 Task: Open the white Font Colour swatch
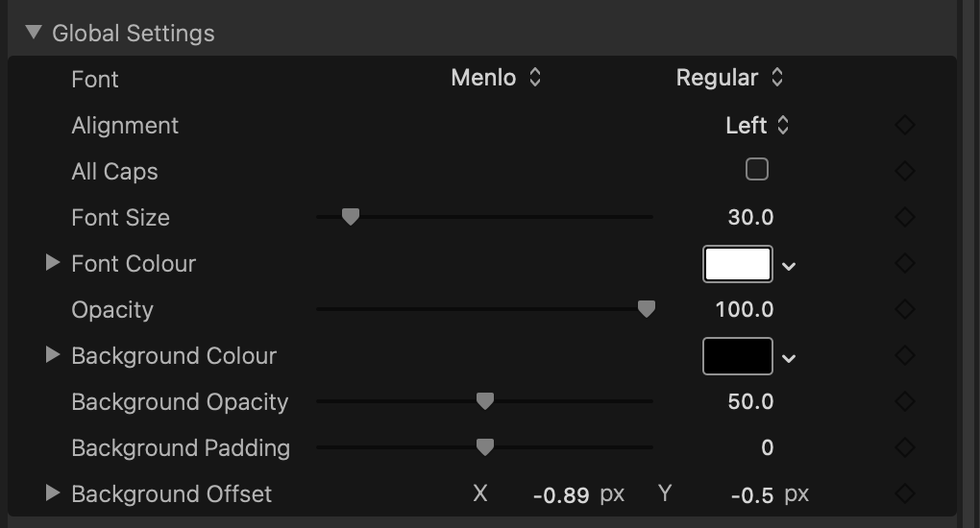coord(738,264)
